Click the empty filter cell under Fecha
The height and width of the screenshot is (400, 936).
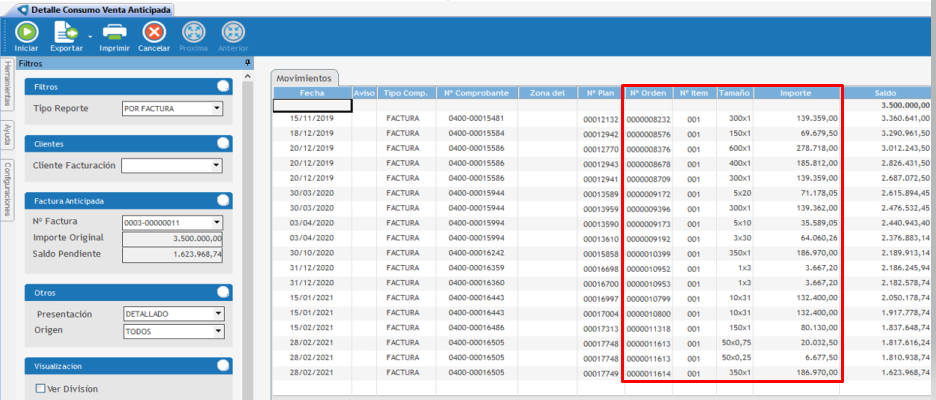point(312,105)
